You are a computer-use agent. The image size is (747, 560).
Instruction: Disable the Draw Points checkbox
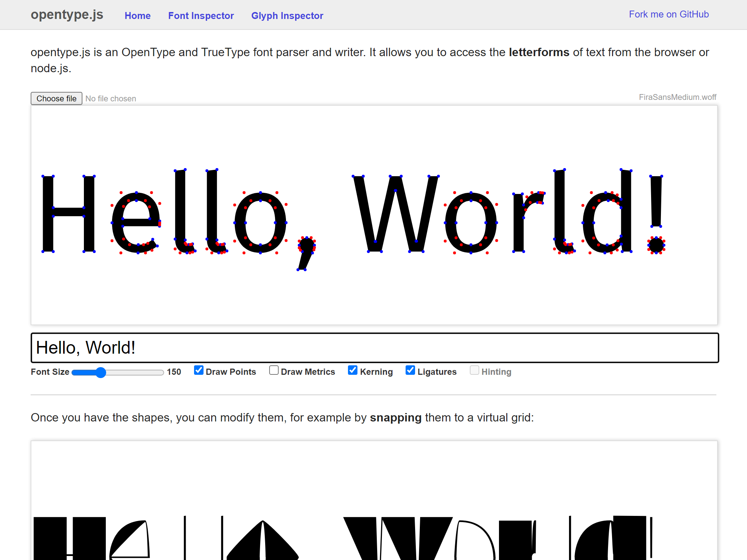(198, 370)
